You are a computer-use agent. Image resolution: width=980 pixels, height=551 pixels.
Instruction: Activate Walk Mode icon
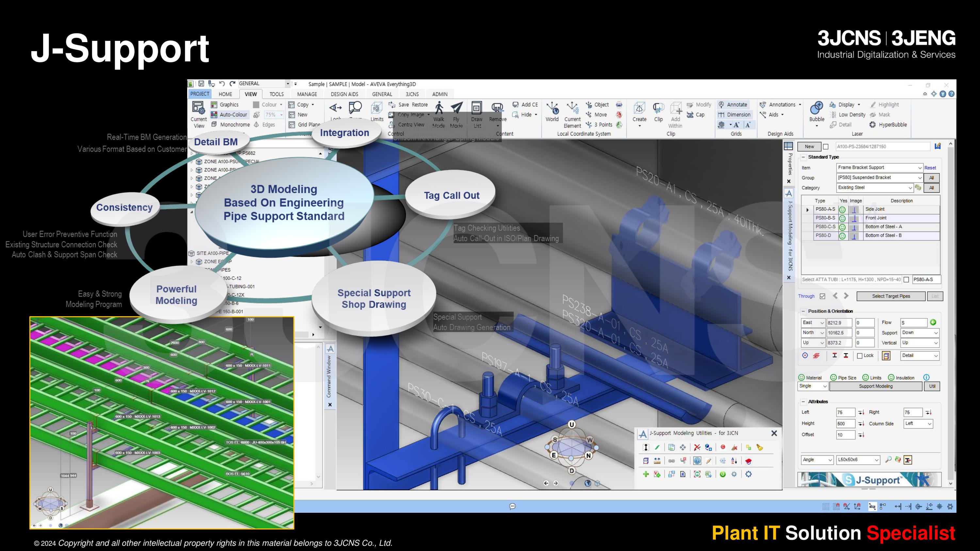point(439,108)
